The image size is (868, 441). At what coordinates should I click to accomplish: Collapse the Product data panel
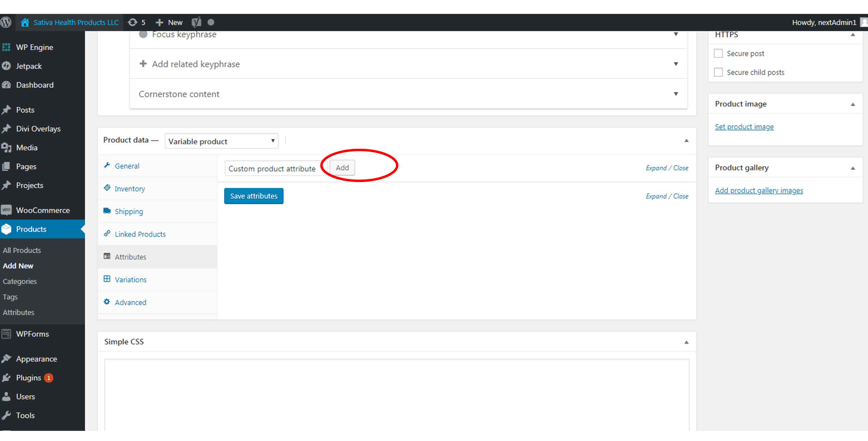686,140
